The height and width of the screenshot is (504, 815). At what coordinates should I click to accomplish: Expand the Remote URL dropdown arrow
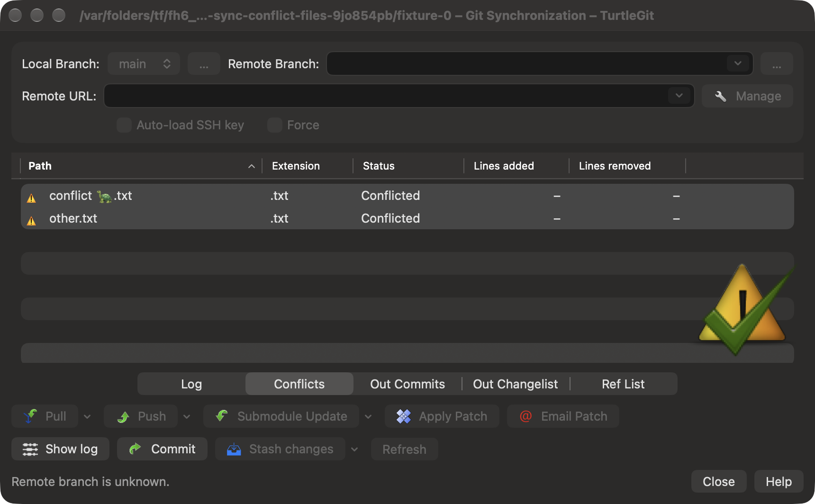(x=679, y=96)
